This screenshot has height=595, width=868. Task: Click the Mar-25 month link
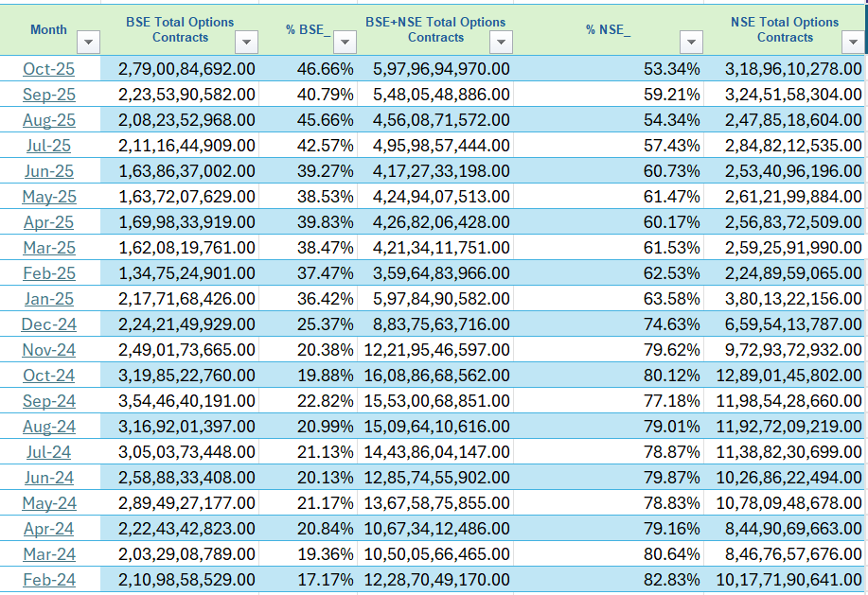pos(48,248)
